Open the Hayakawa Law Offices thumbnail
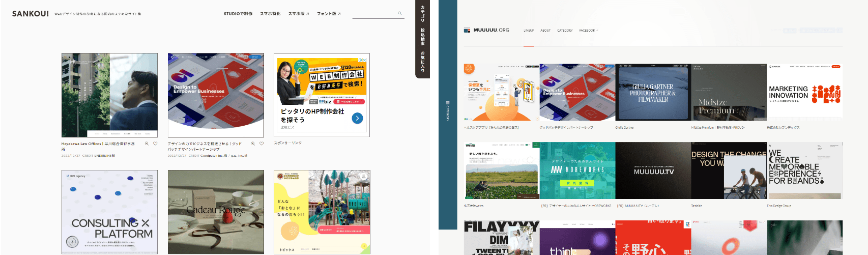Viewport: 868px width, 255px height. tap(109, 95)
